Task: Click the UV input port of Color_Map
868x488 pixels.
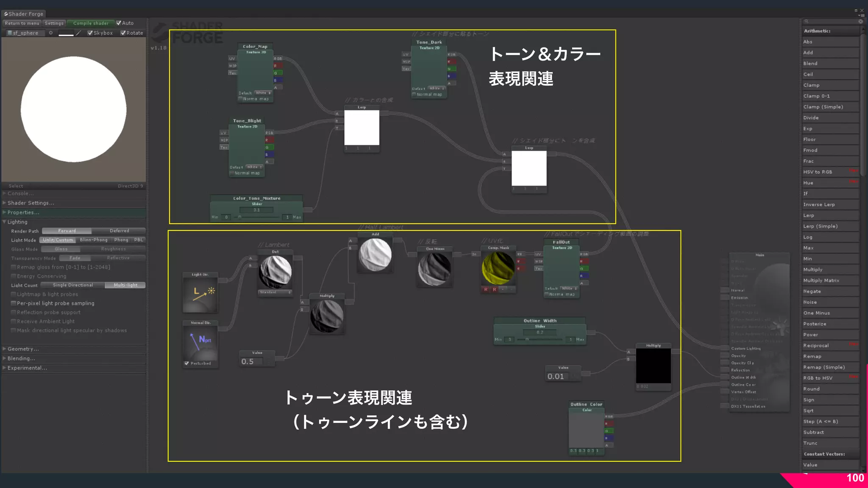Action: pos(232,58)
